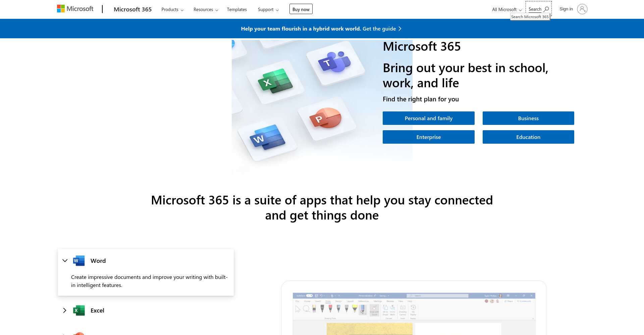Expand the Resources dropdown menu

click(x=206, y=9)
